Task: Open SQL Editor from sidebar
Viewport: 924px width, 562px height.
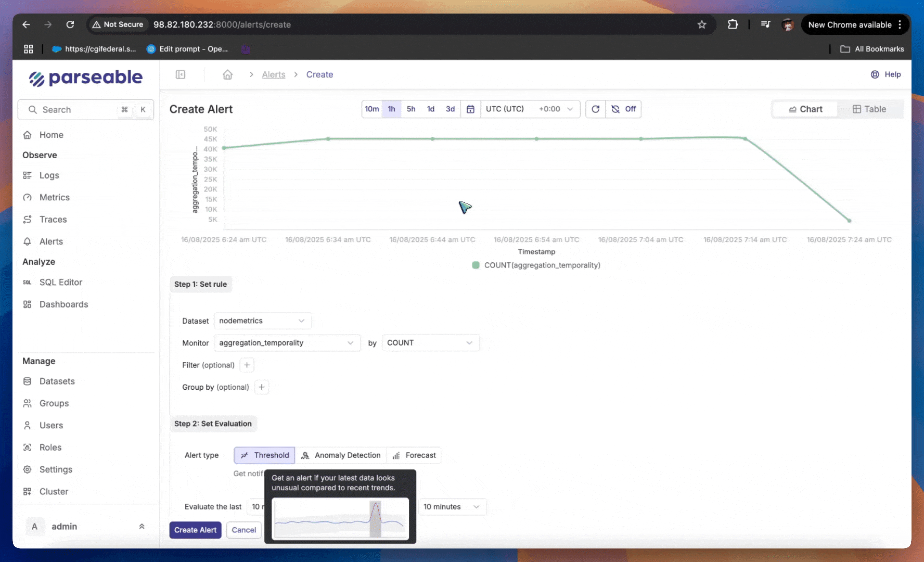Action: 60,282
